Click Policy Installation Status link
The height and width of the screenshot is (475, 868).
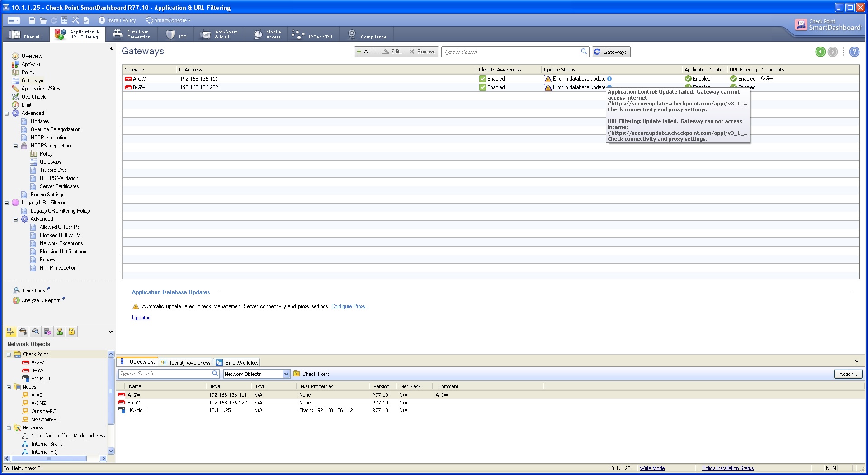pos(728,468)
